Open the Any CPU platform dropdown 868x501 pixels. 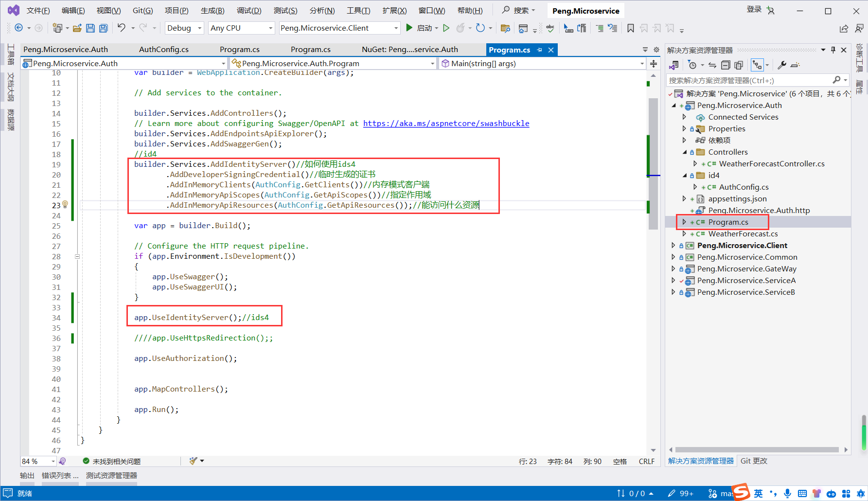pyautogui.click(x=242, y=28)
